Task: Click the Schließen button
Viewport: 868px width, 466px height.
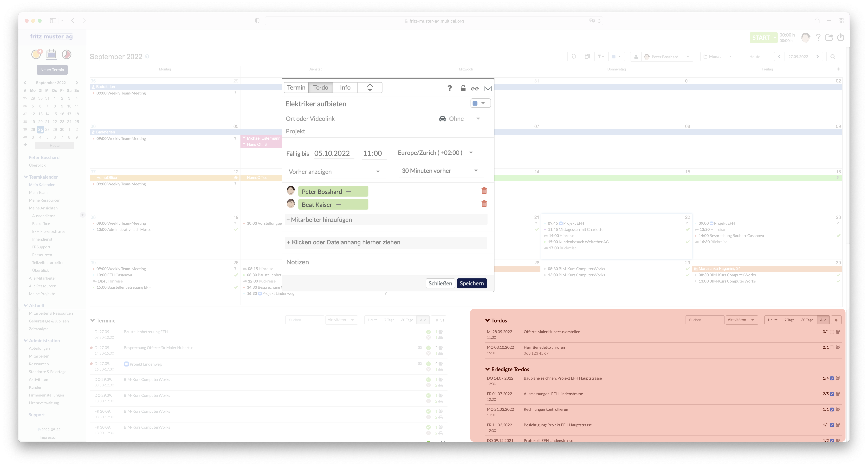Action: (440, 283)
